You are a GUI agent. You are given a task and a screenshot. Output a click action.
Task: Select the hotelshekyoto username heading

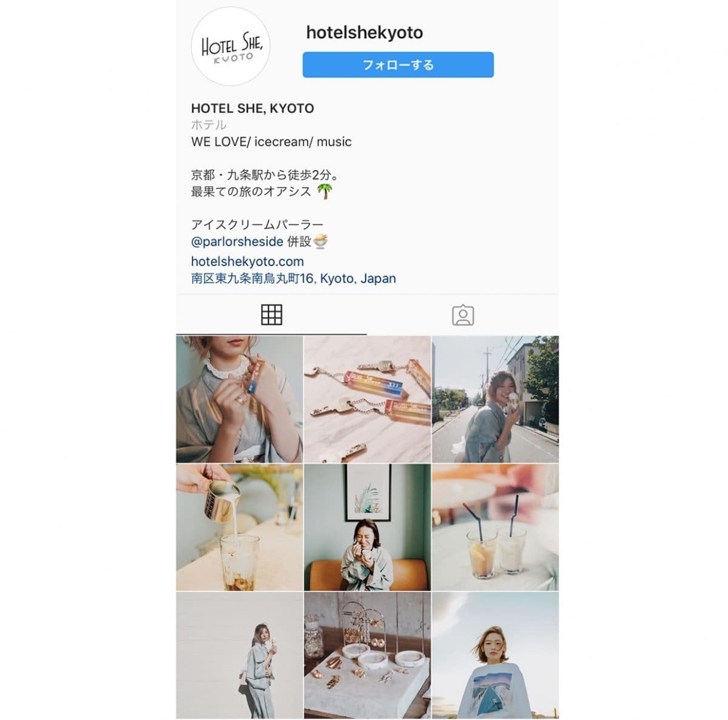point(365,33)
